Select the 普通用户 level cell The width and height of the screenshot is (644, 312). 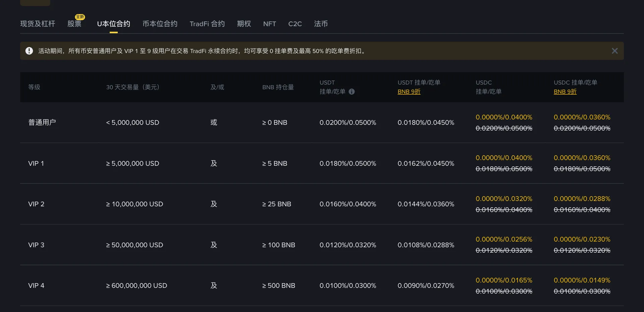tap(42, 122)
